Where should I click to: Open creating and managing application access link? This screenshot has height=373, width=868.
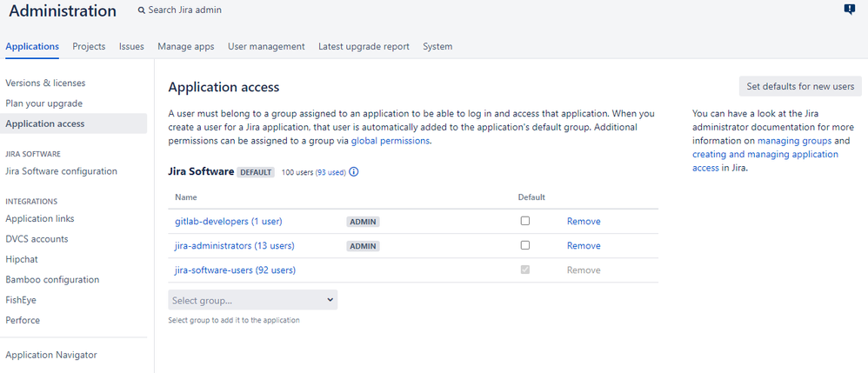pyautogui.click(x=765, y=161)
